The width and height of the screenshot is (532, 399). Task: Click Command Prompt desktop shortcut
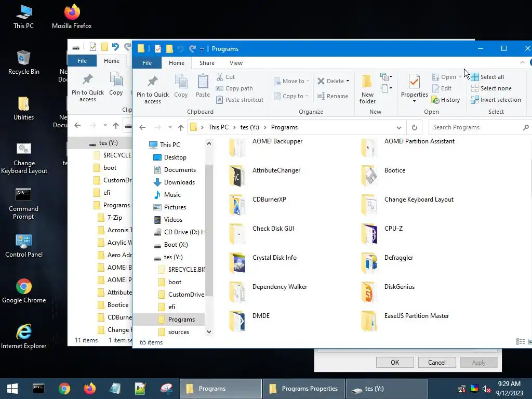tap(23, 204)
